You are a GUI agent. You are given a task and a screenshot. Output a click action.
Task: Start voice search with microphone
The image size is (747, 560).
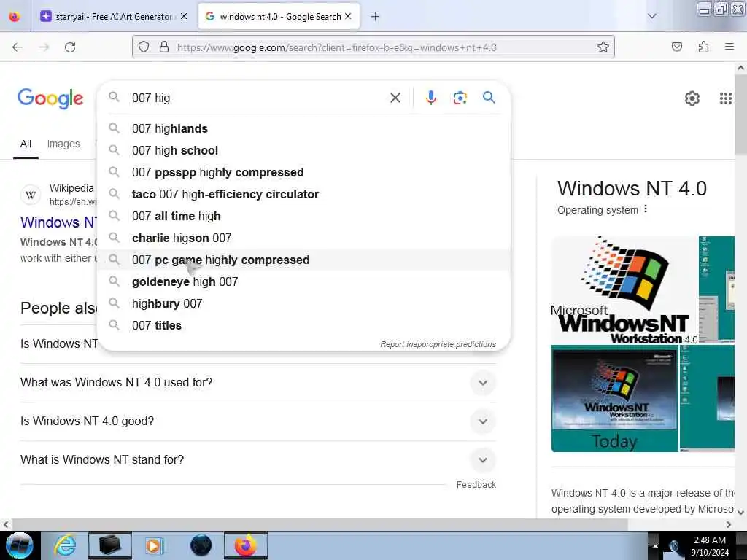coord(431,98)
